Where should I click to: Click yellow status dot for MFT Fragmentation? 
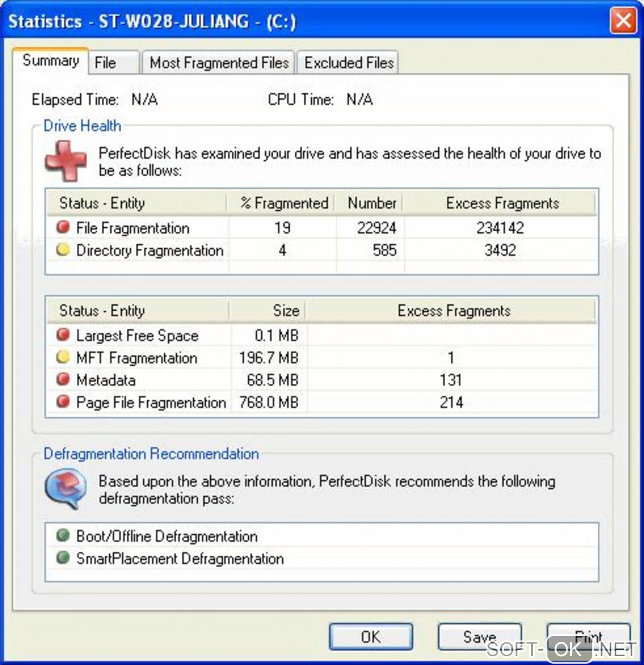click(x=63, y=357)
